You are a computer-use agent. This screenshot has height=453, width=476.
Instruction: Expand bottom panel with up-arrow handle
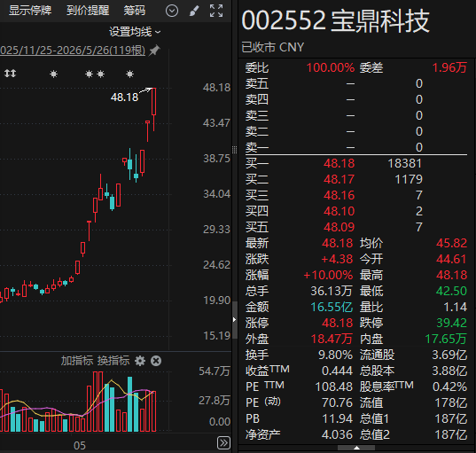point(356,448)
